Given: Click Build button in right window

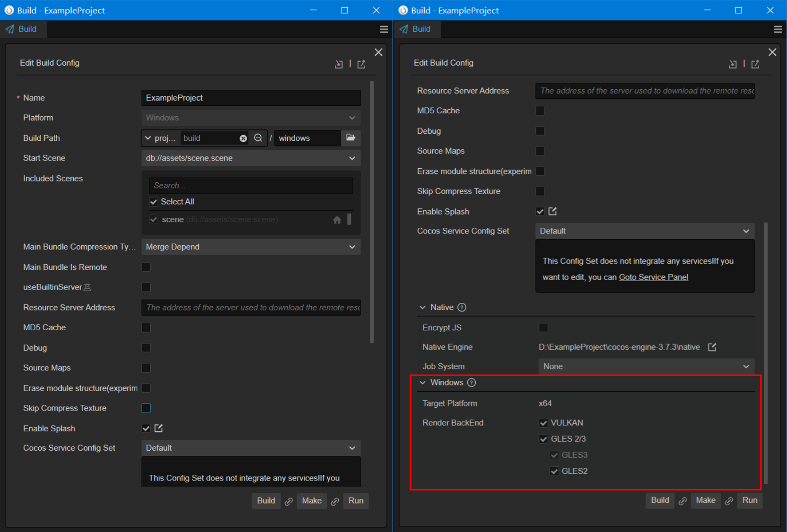Looking at the screenshot, I should [660, 500].
